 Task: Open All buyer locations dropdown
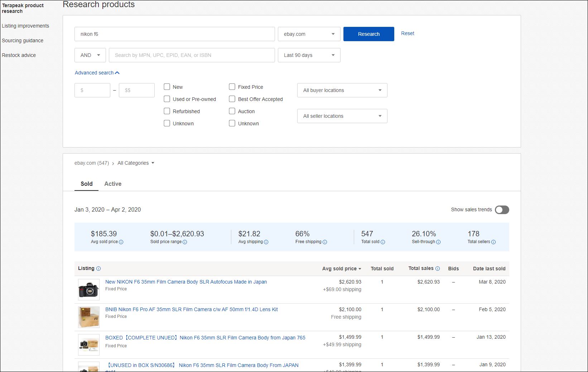(x=342, y=90)
